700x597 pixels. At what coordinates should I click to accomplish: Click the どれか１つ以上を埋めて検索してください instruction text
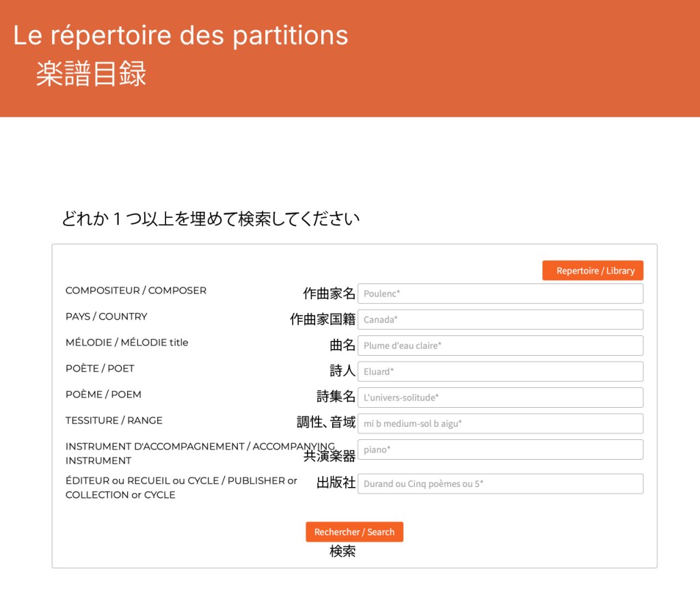tap(211, 219)
